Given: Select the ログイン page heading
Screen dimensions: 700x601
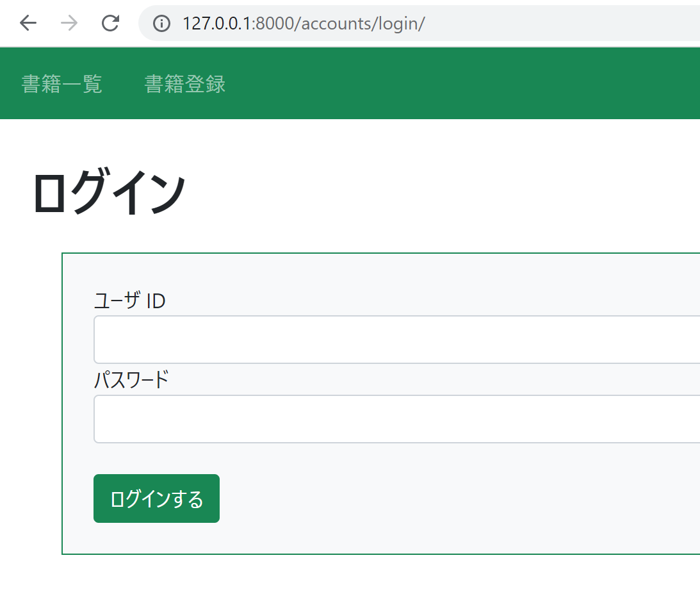Looking at the screenshot, I should tap(110, 192).
